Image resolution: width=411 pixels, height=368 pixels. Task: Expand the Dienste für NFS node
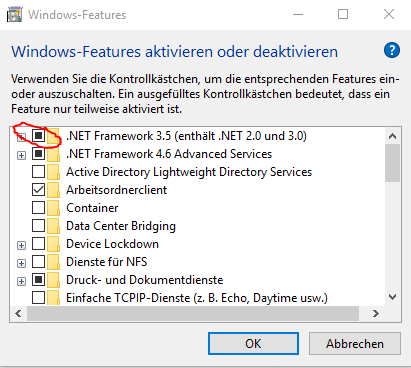[21, 263]
